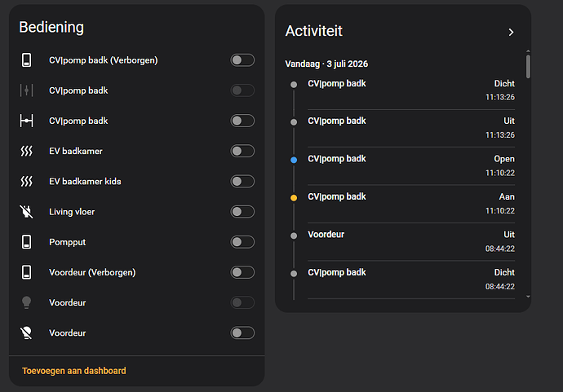Toggle switch for Voordeur with crossed-out bulb
Screen dimensions: 563x392
[x=242, y=333]
